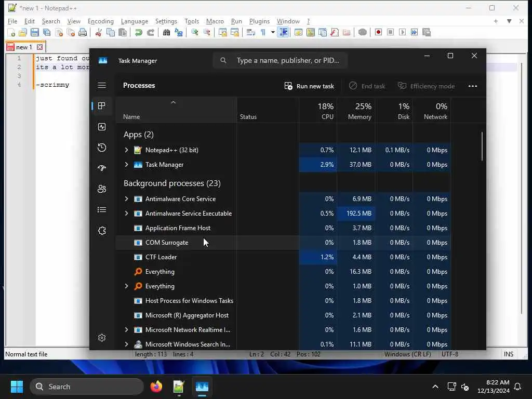The image size is (532, 399).
Task: Expand the Notepad++ (32 bit) process row
Action: (x=127, y=150)
